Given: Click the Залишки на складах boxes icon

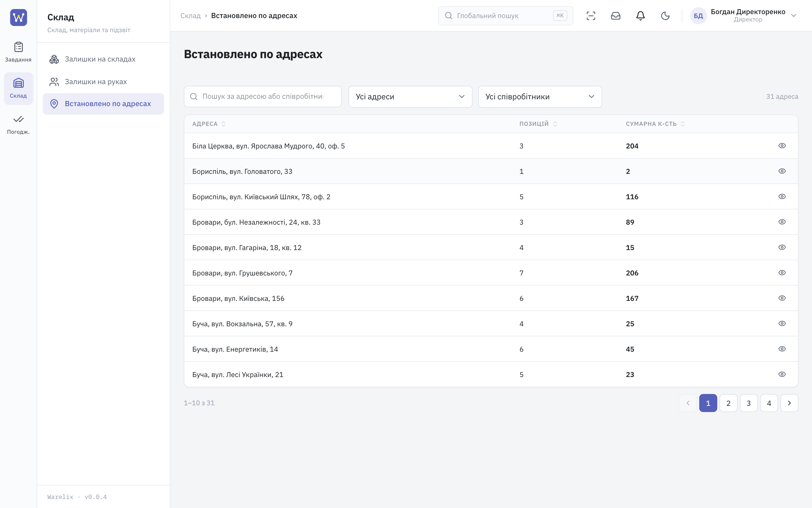Looking at the screenshot, I should [x=54, y=59].
